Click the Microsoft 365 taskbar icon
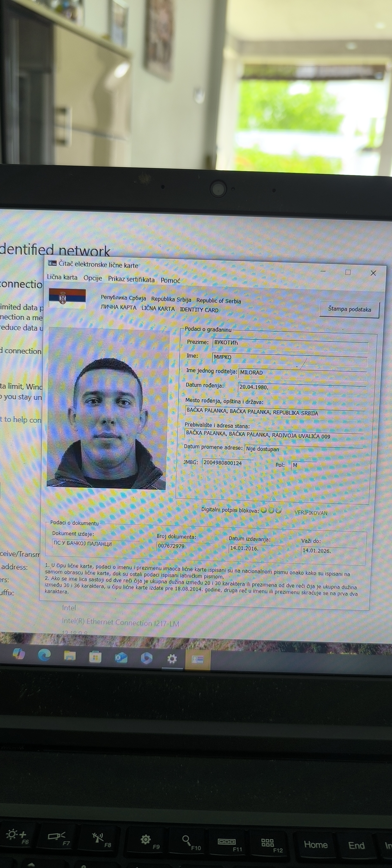Viewport: 392px width, 868px height. point(146,658)
